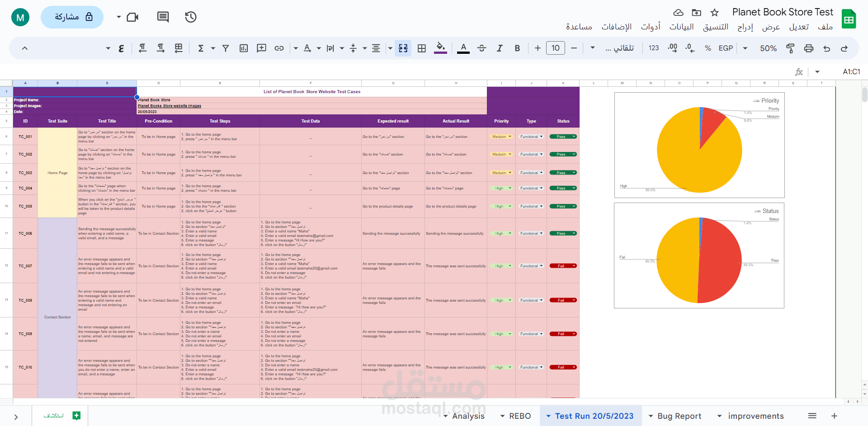Format selection as percent
The height and width of the screenshot is (426, 868).
[708, 48]
